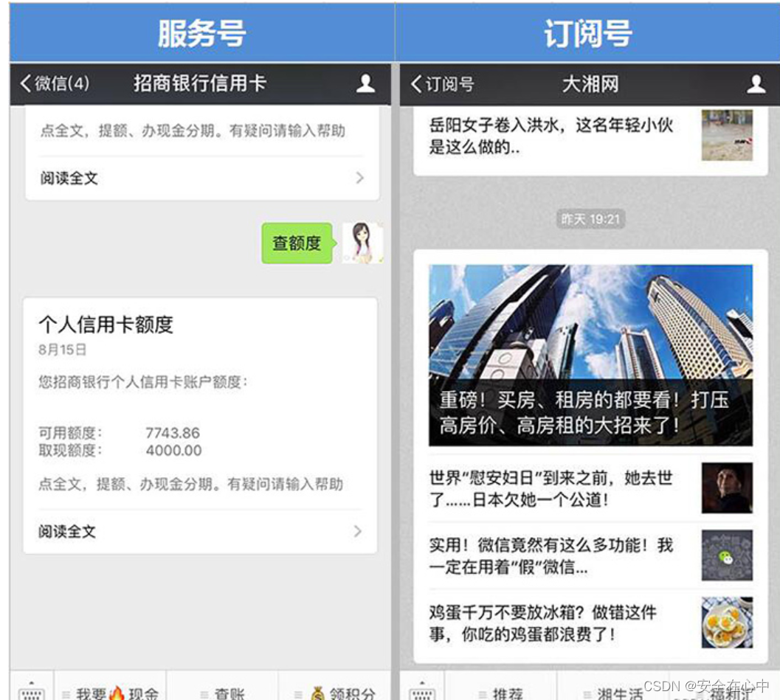Open 大湘网 account profile icon
This screenshot has height=700, width=780.
point(756,84)
